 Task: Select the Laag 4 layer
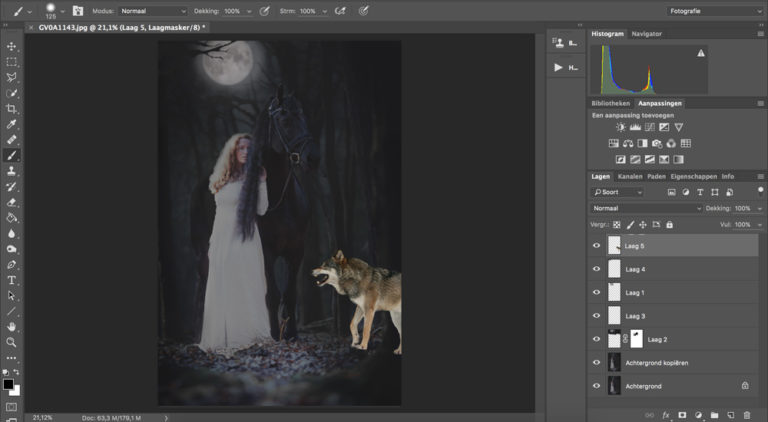660,269
